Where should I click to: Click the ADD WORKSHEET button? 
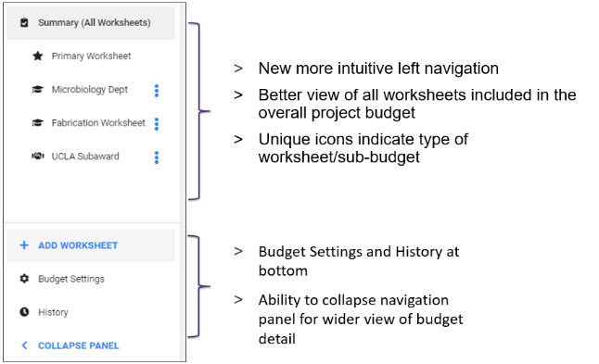tap(91, 245)
